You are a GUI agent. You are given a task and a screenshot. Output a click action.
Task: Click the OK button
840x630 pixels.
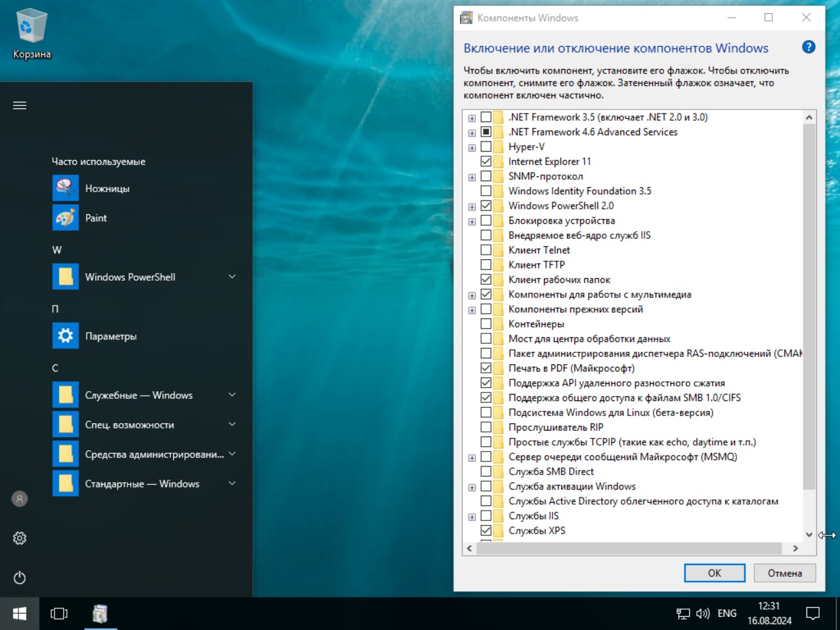[714, 573]
